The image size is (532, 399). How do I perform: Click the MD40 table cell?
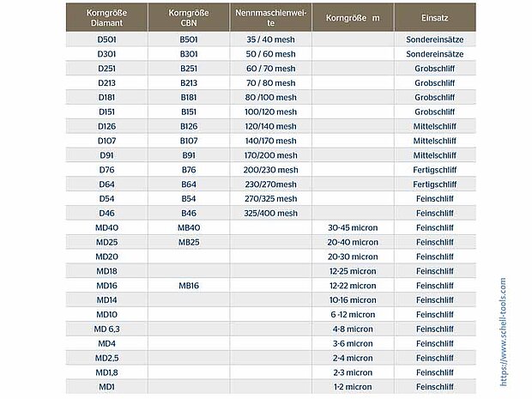[107, 227]
